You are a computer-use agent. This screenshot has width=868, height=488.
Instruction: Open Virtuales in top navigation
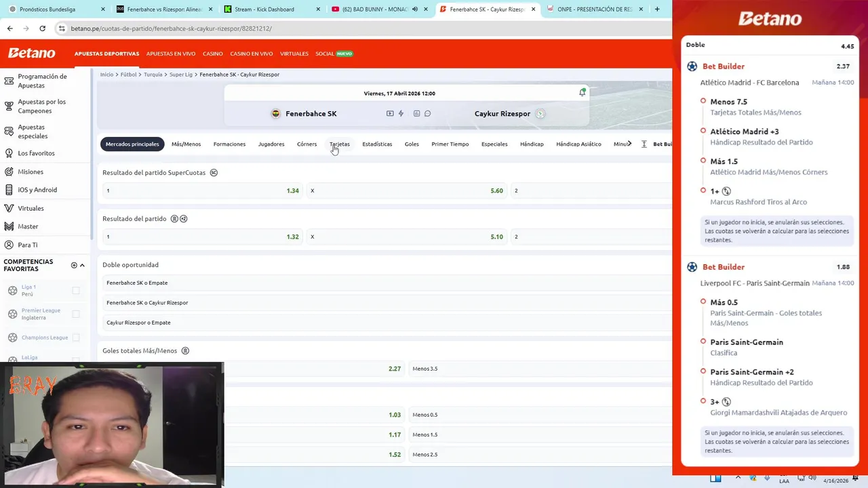(x=294, y=54)
